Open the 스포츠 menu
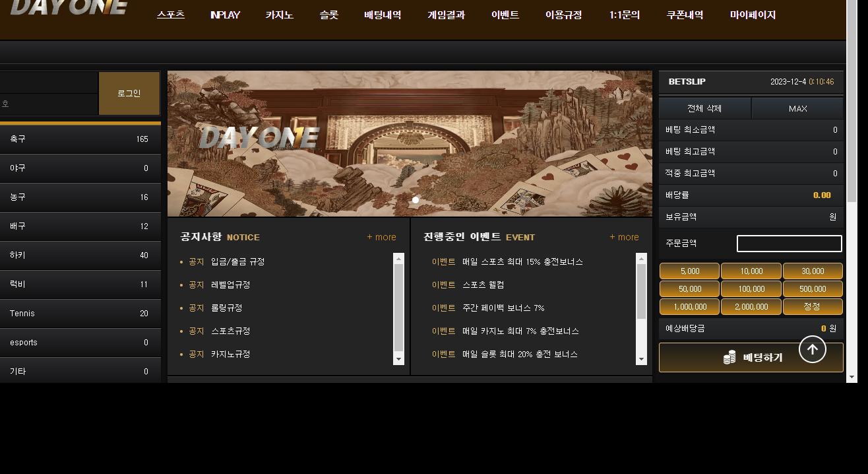This screenshot has height=474, width=868. 171,15
